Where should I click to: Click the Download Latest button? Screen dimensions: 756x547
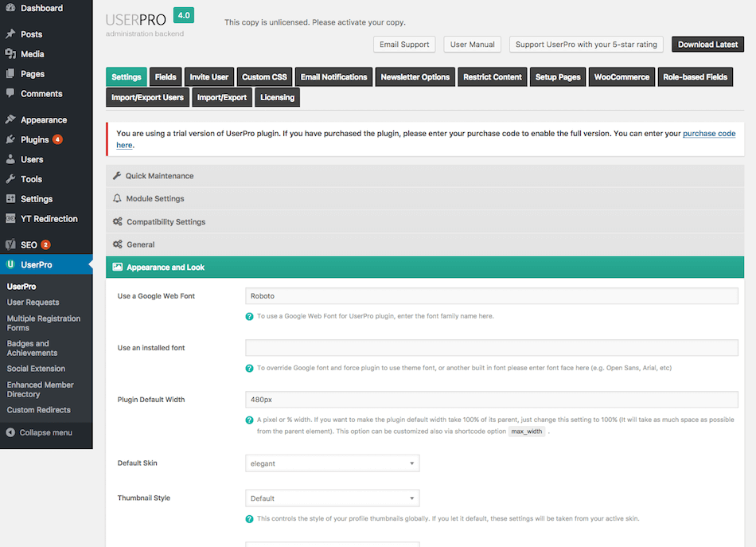click(707, 45)
